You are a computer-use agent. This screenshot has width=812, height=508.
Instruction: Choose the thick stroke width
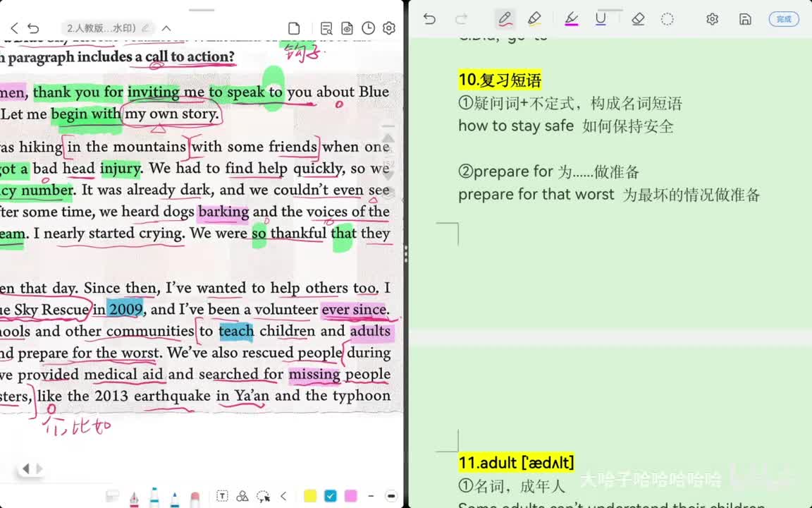391,496
